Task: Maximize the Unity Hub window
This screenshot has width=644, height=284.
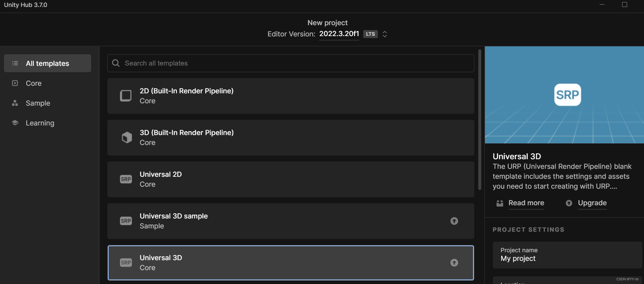Action: click(624, 5)
